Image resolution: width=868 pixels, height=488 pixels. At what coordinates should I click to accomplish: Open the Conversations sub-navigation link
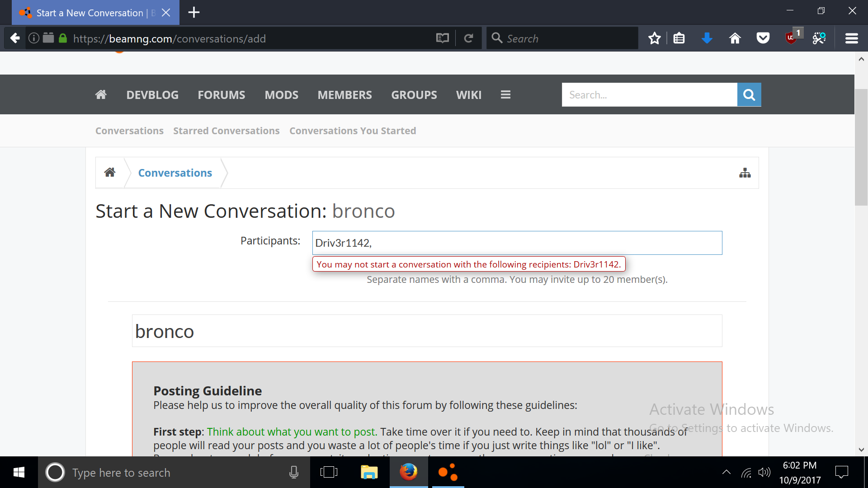click(x=129, y=131)
